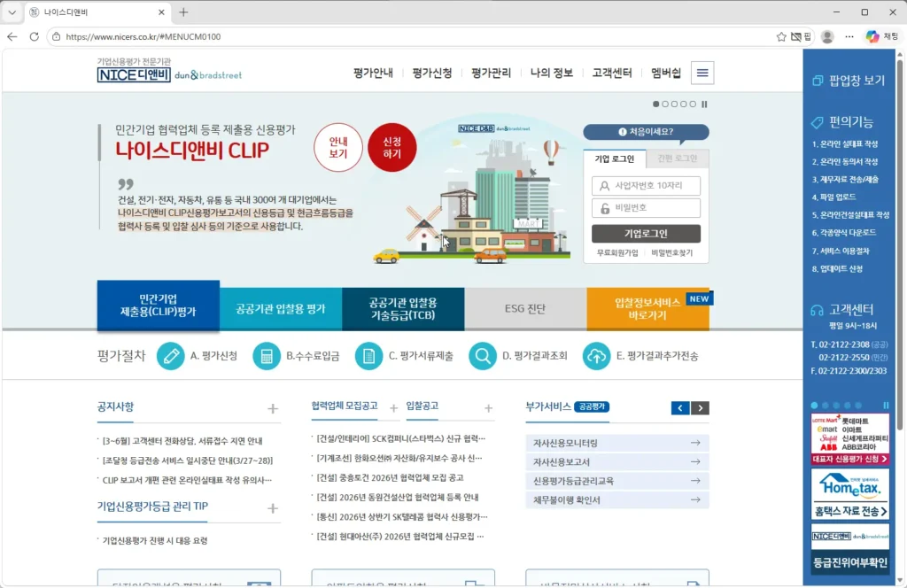The width and height of the screenshot is (907, 588).
Task: Expand the 공지사항 plus button
Action: tap(273, 409)
